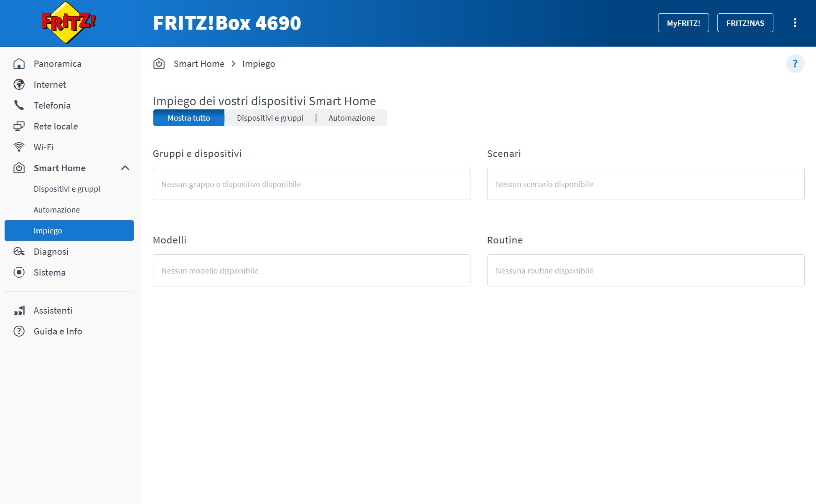
Task: Click the Panoramica house icon
Action: coord(19,63)
